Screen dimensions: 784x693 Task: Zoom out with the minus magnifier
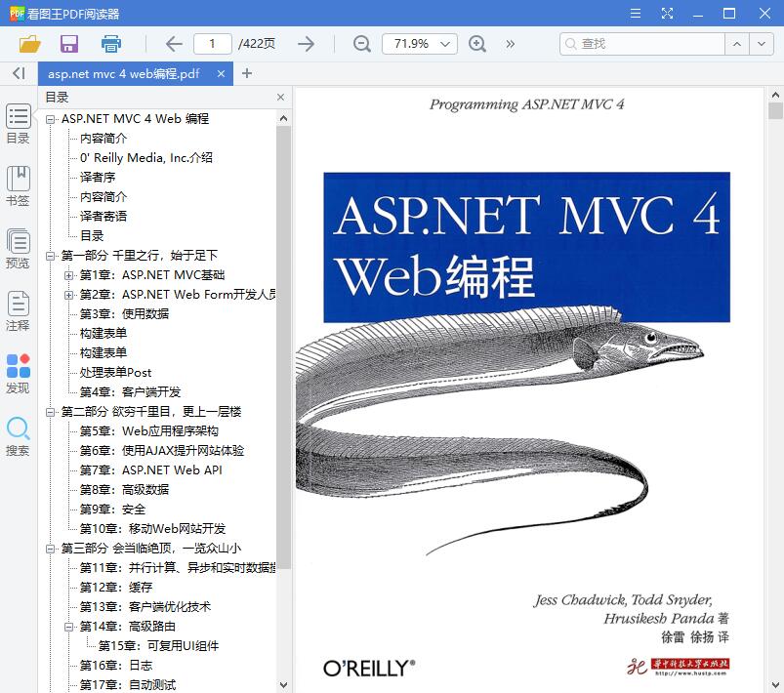point(361,44)
